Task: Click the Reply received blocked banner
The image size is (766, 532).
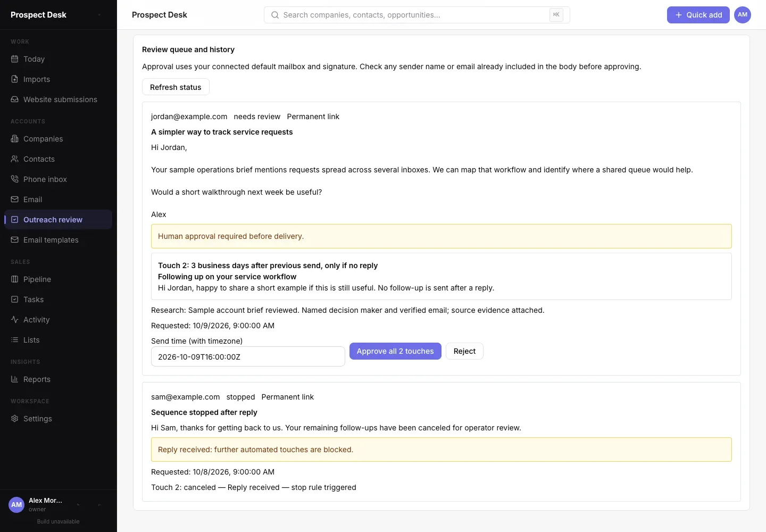Action: (x=442, y=450)
